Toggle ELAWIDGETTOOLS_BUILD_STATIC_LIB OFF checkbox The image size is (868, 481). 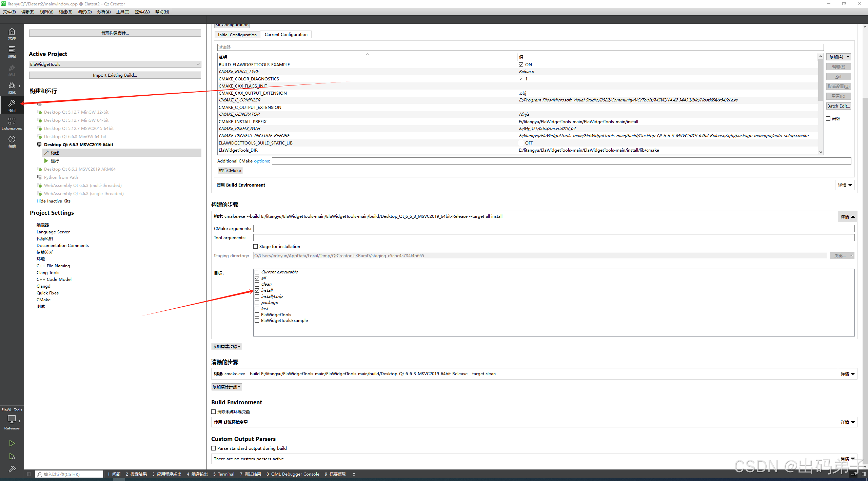pyautogui.click(x=521, y=143)
